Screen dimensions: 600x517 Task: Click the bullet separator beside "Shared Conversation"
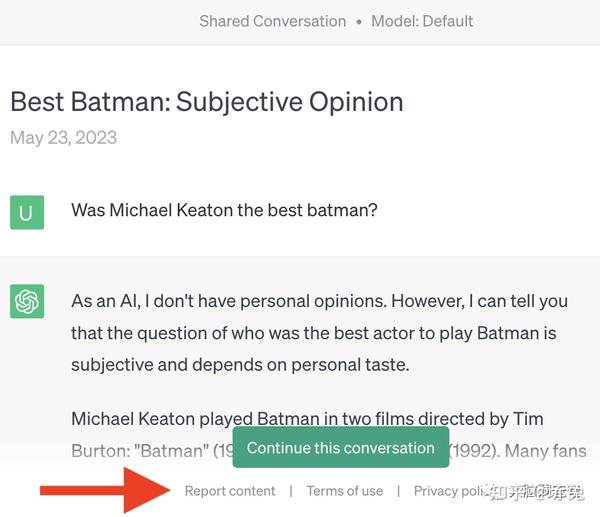pos(358,21)
